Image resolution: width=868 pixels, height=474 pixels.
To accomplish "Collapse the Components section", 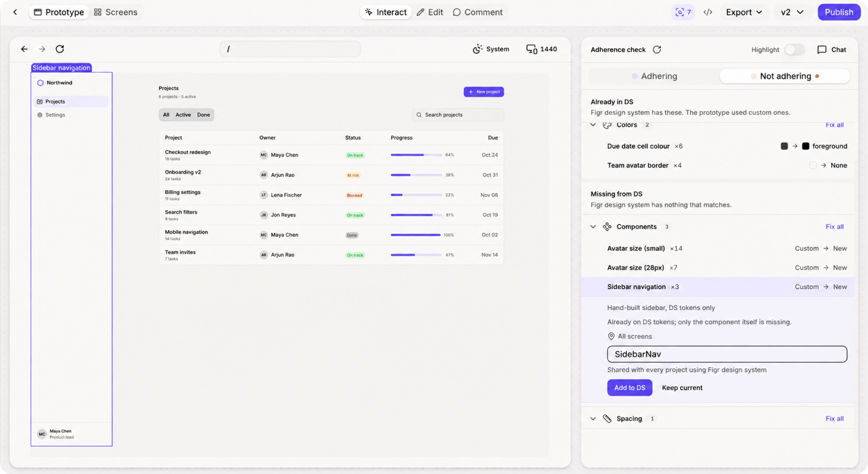I will point(593,227).
